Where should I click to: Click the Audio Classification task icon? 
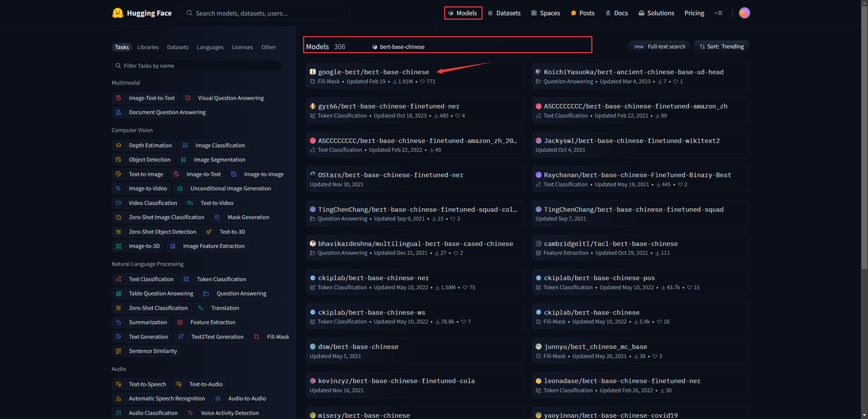[118, 413]
